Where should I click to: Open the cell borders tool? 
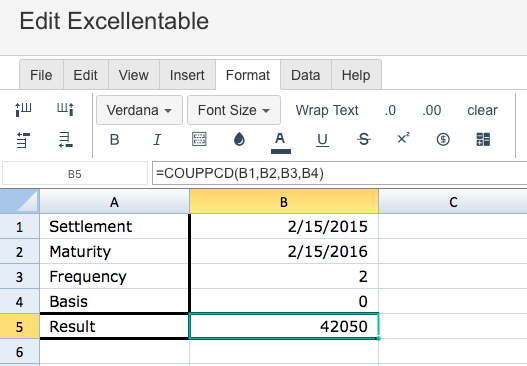199,139
